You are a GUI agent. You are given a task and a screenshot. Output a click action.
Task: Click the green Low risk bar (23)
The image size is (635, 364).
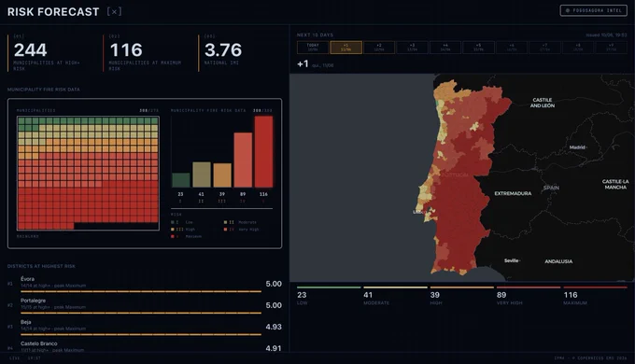[x=180, y=180]
